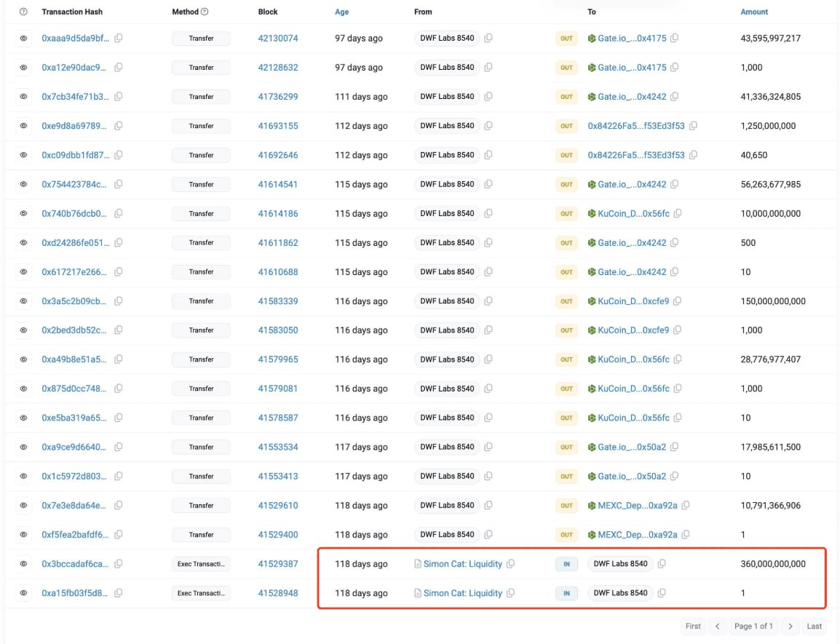Copy transaction hash 0xe9d8a69789…
Viewport: 840px width, 644px height.
119,125
